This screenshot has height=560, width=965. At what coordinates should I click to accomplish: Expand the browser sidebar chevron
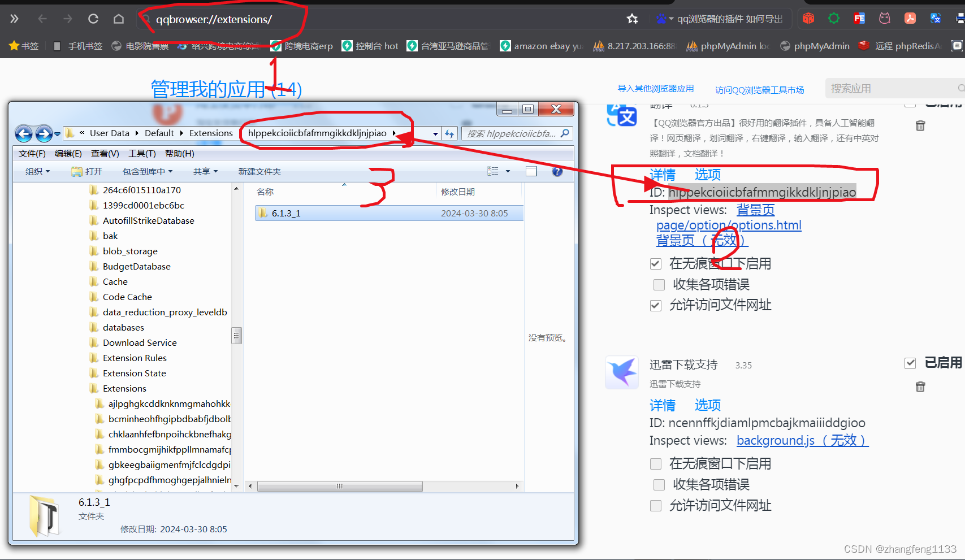click(x=14, y=19)
